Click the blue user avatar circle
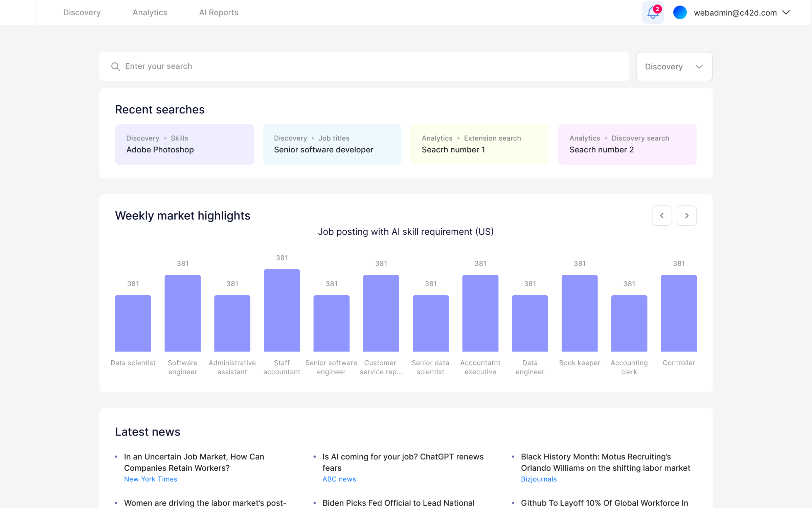 tap(680, 13)
